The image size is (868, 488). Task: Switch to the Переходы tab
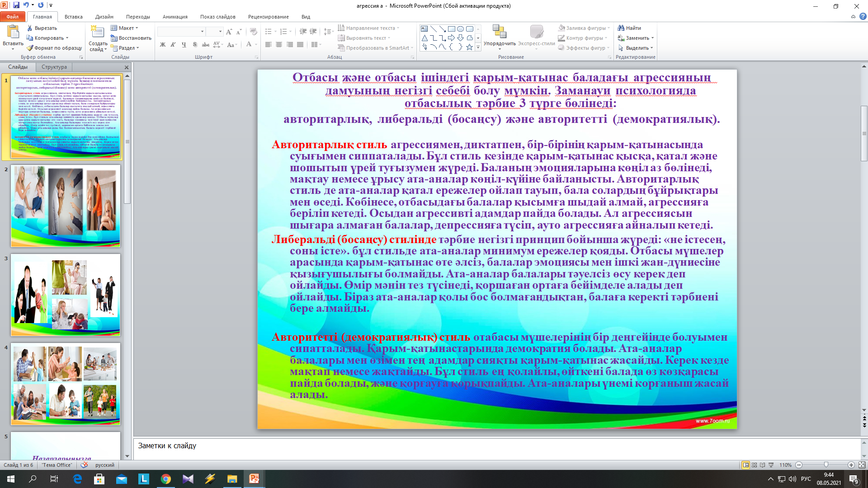pos(138,17)
